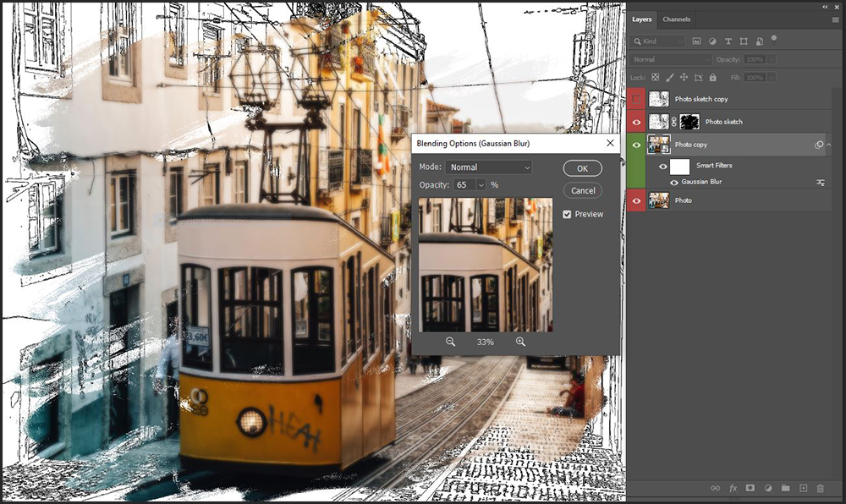Viewport: 846px width, 504px height.
Task: Collapse Photo copy smart filters list
Action: pos(829,145)
